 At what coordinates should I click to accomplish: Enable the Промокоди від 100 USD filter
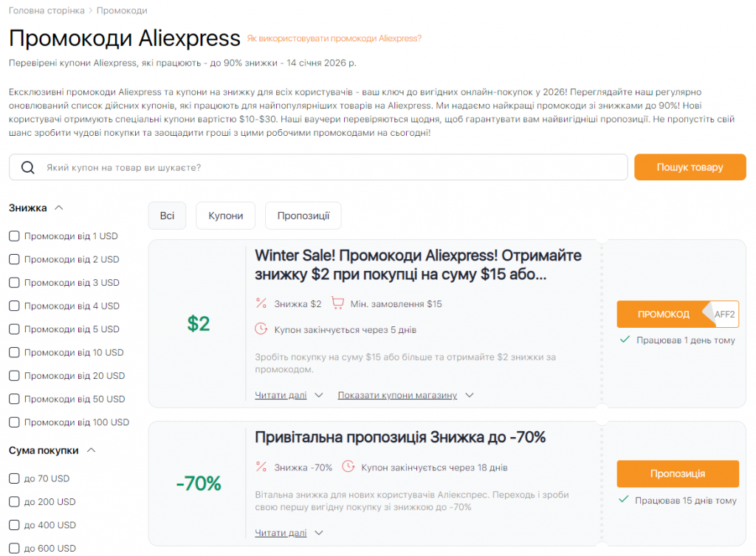coord(13,423)
